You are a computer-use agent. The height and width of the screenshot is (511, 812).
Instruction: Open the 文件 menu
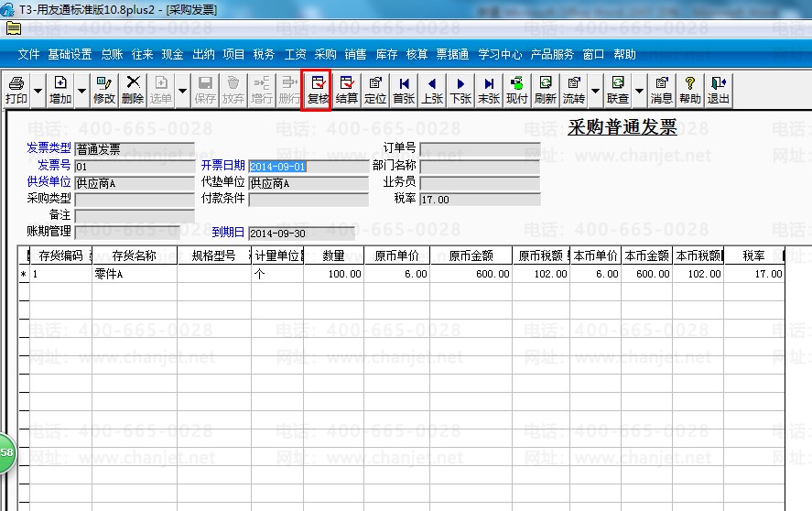point(28,54)
